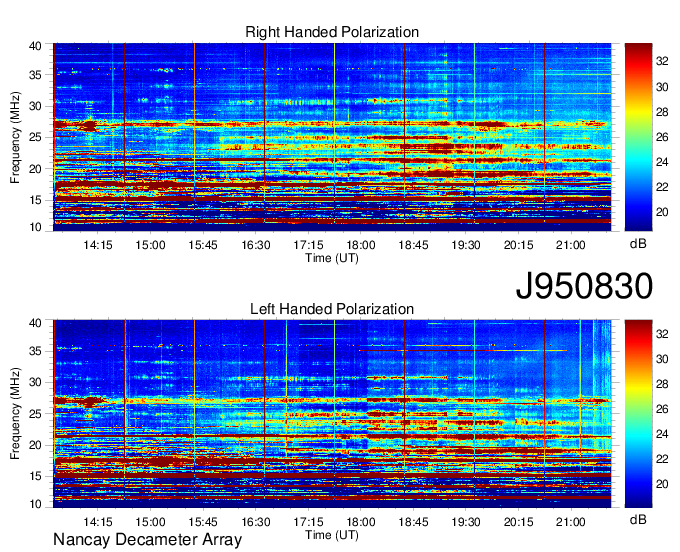Click Time (UT) label under right-handed plot
The width and height of the screenshot is (680, 552).
point(332,258)
